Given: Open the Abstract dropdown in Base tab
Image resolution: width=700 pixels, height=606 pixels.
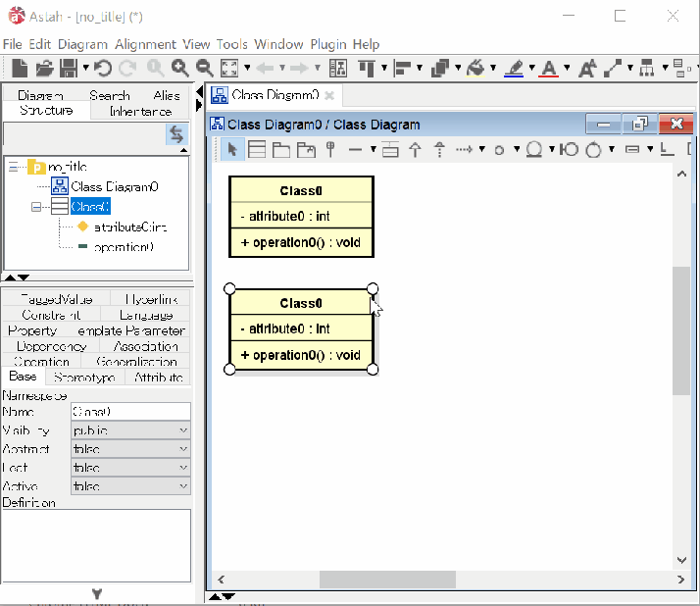Looking at the screenshot, I should 130,449.
